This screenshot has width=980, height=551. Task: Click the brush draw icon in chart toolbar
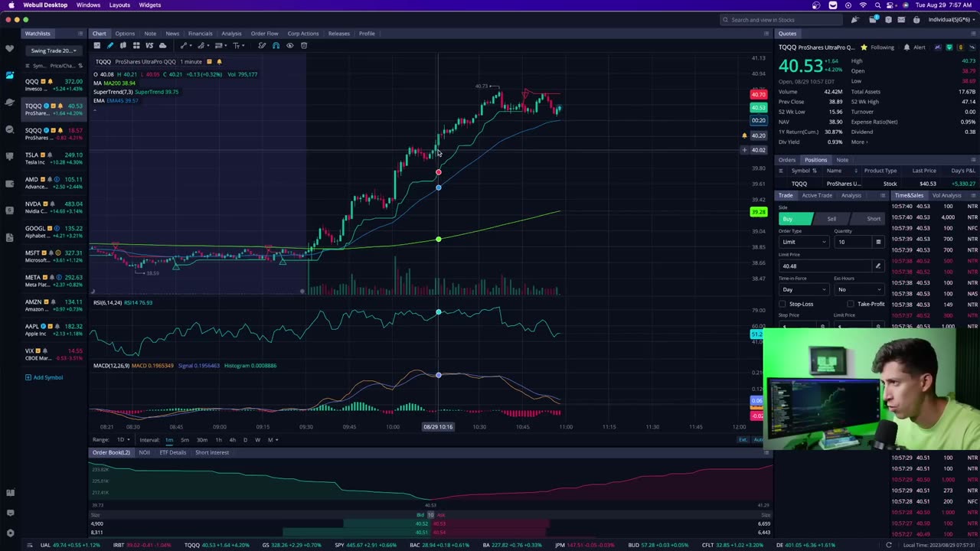(262, 45)
